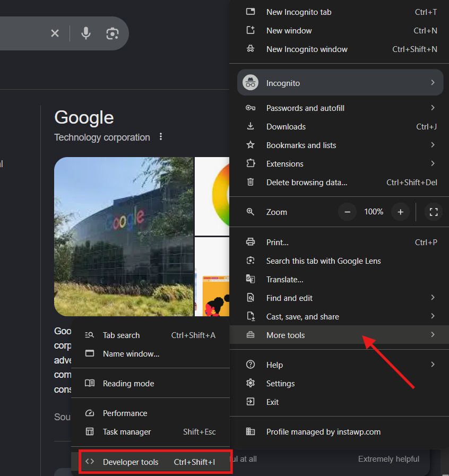Select Delete browsing data... menu entry
449x476 pixels.
point(339,182)
